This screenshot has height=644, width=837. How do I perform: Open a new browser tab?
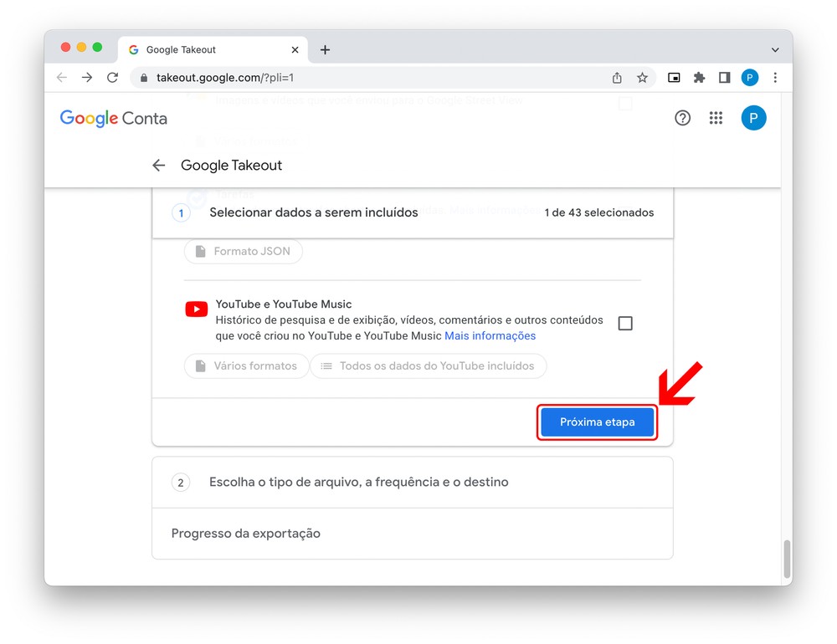(x=326, y=50)
